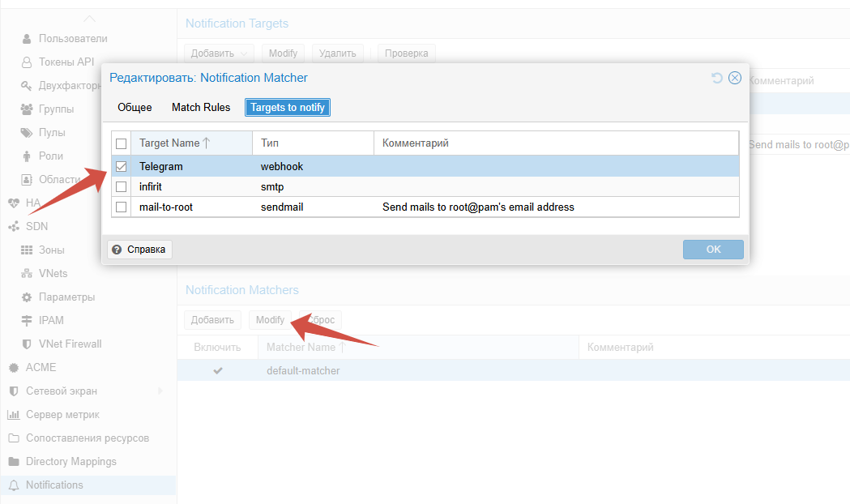
Task: Click the Тип column header
Action: coord(314,143)
